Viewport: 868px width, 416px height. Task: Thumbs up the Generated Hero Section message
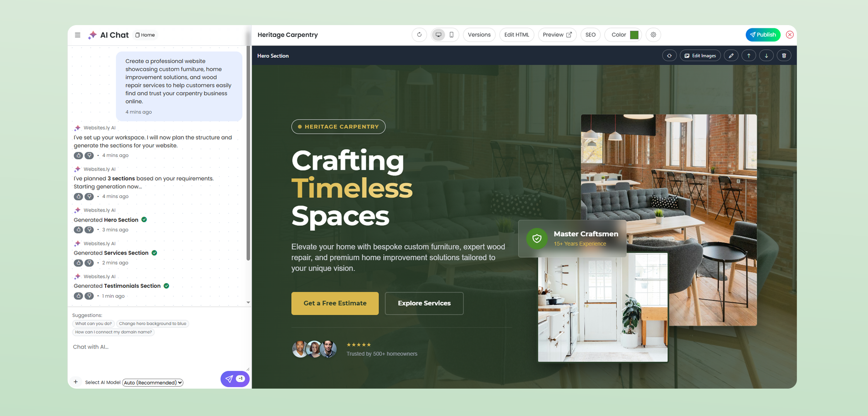click(78, 230)
